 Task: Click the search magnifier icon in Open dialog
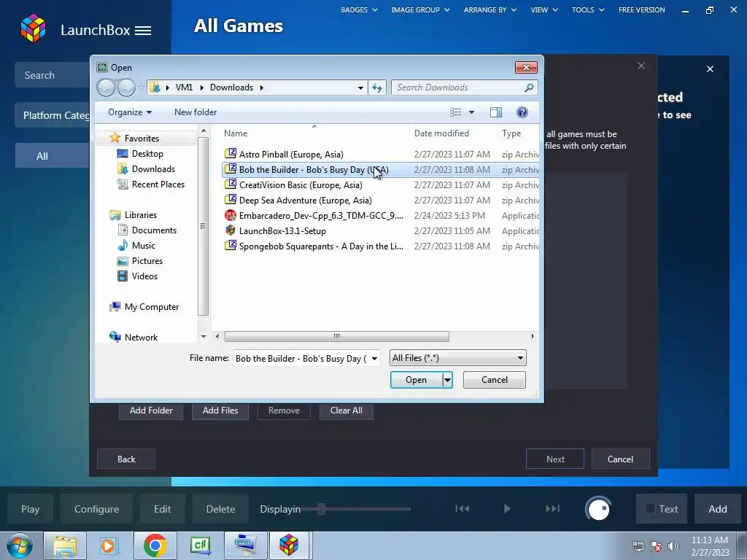tap(529, 87)
